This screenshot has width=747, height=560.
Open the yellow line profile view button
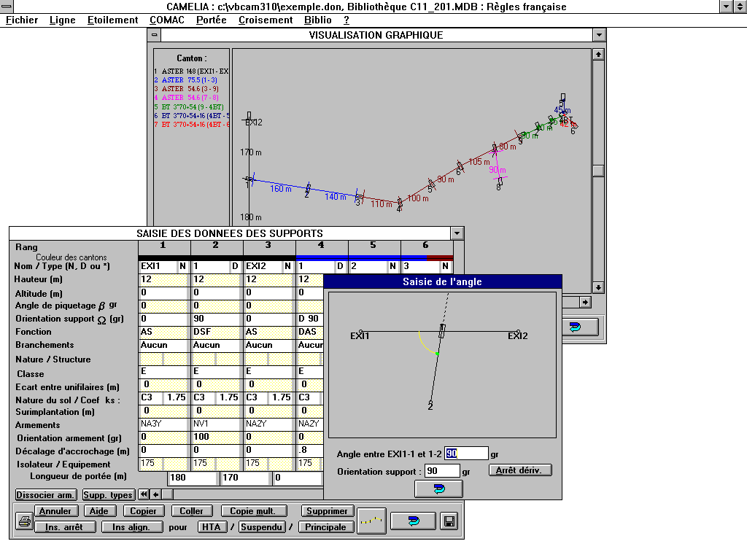pyautogui.click(x=373, y=521)
